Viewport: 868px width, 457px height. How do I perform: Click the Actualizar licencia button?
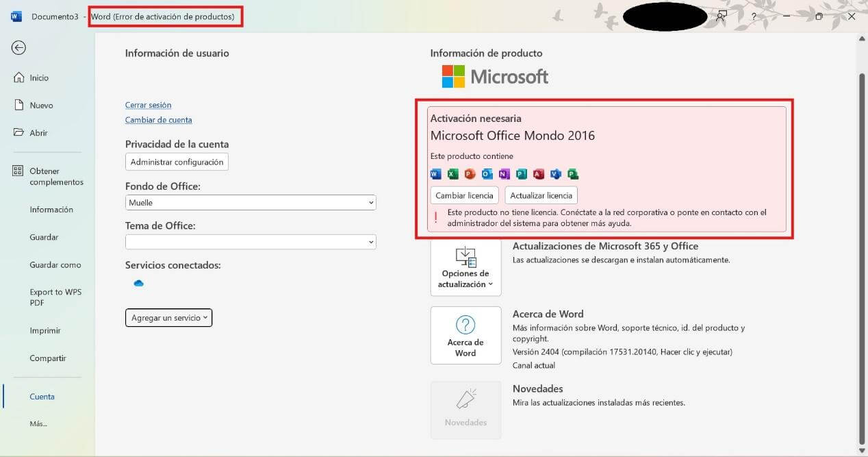541,195
